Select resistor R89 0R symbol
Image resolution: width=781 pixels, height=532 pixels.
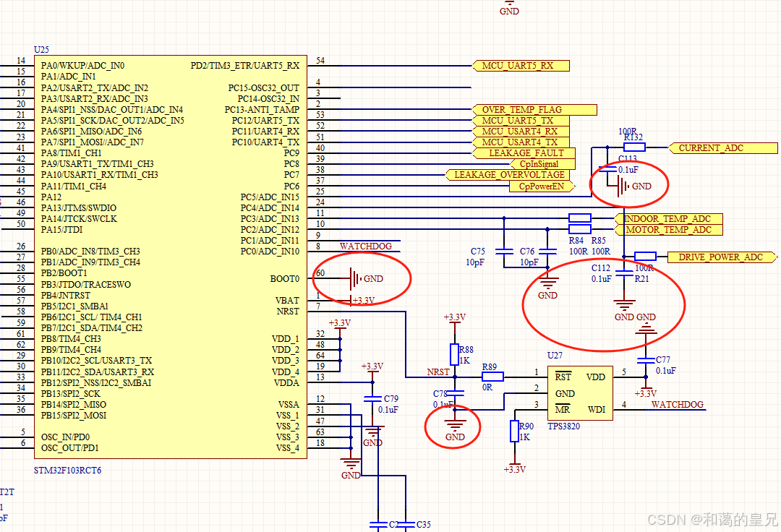492,377
